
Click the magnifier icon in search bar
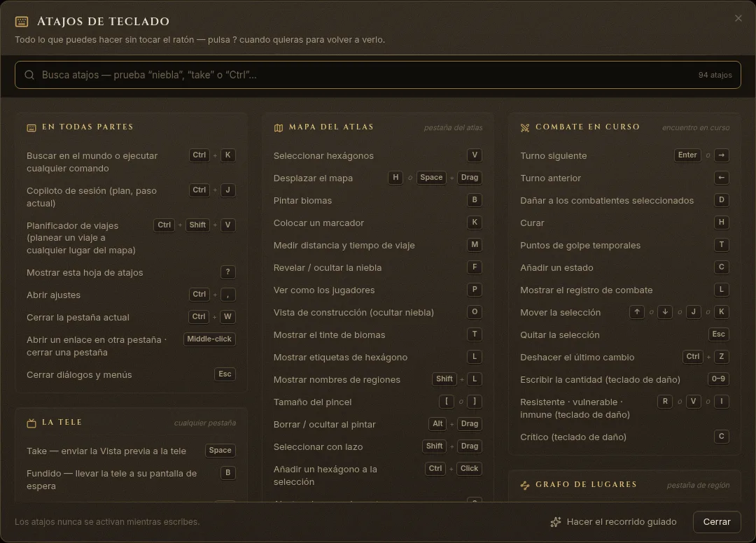tap(29, 75)
